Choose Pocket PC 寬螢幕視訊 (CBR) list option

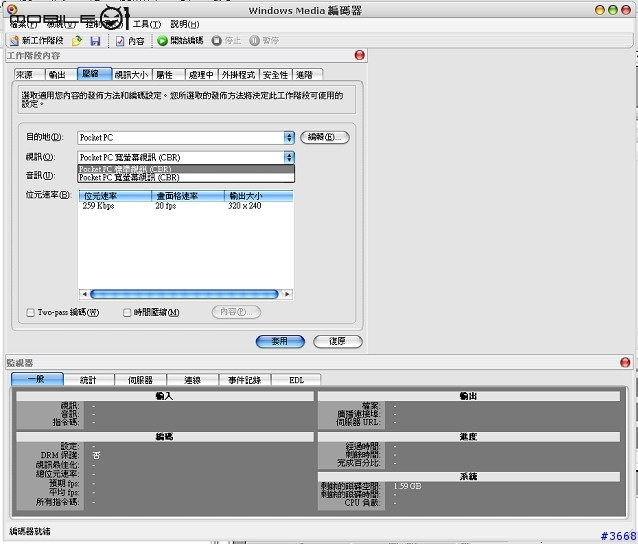(x=186, y=178)
